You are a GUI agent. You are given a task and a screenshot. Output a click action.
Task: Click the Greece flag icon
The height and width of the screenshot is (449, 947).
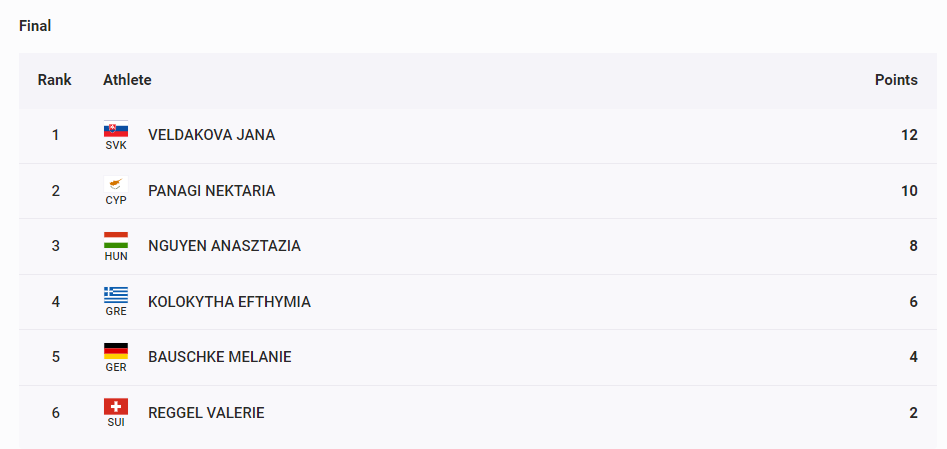(x=116, y=296)
